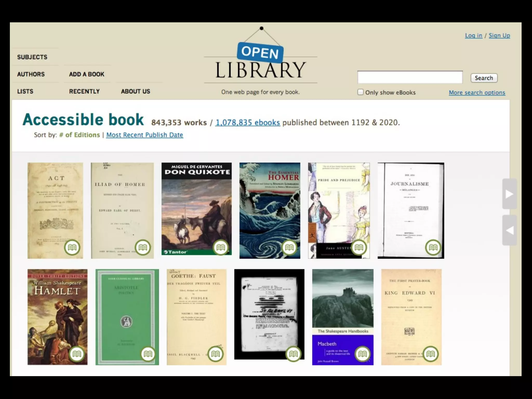Click into the search text field
The width and height of the screenshot is (532, 399).
point(410,77)
